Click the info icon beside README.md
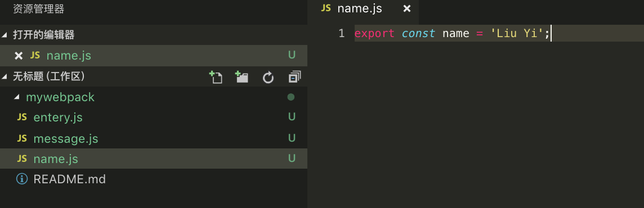The height and width of the screenshot is (208, 644). click(x=22, y=179)
